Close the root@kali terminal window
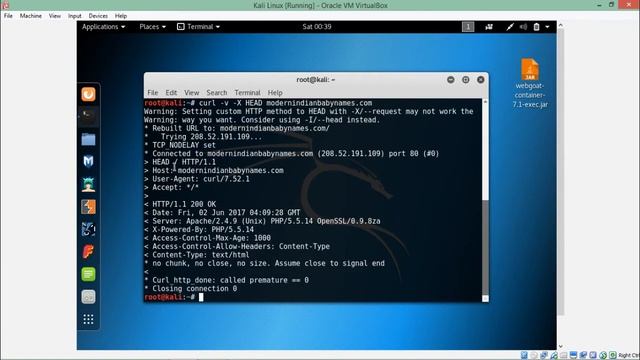 coord(481,80)
